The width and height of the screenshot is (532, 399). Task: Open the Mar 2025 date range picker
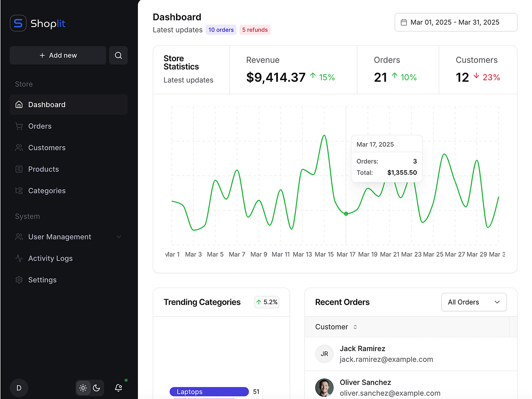point(456,22)
